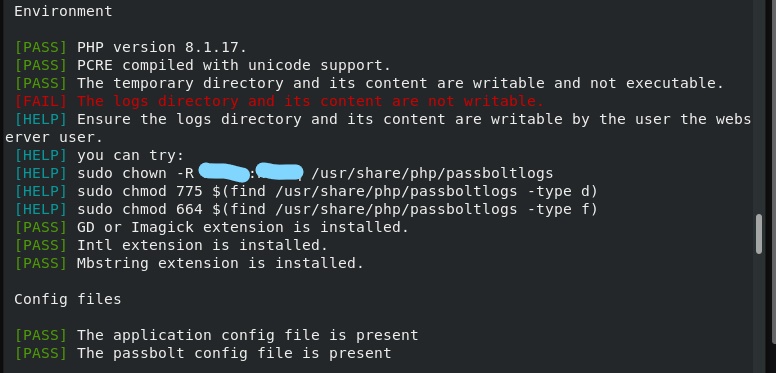Click the "you can try:" help line
Screen dimensions: 776x373
pos(130,155)
